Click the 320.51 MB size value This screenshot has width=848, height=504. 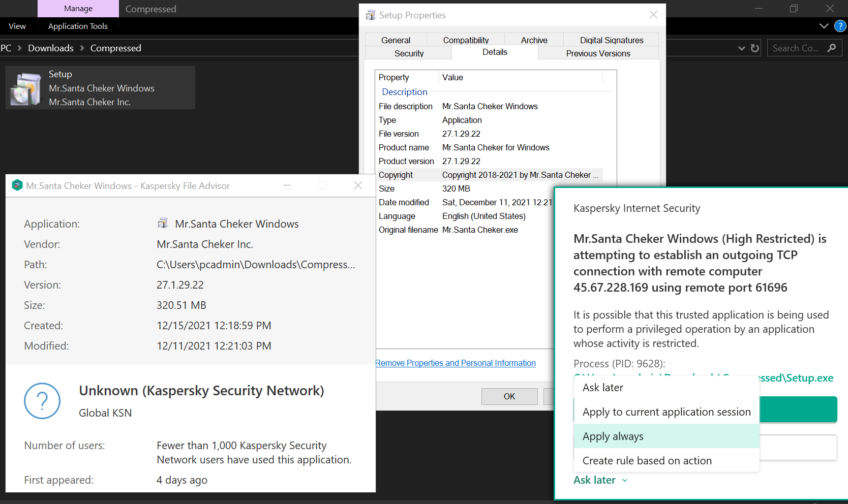(181, 305)
